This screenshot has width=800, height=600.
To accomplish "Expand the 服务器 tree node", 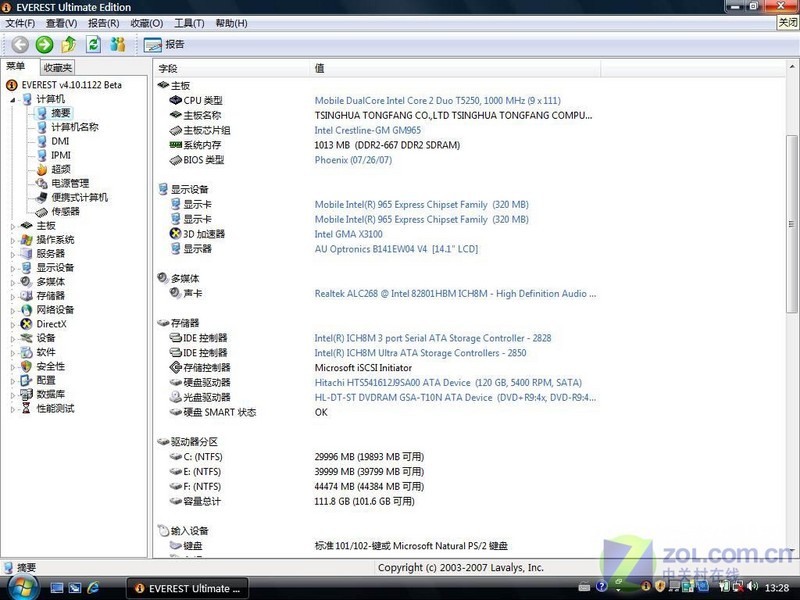I will tap(13, 254).
